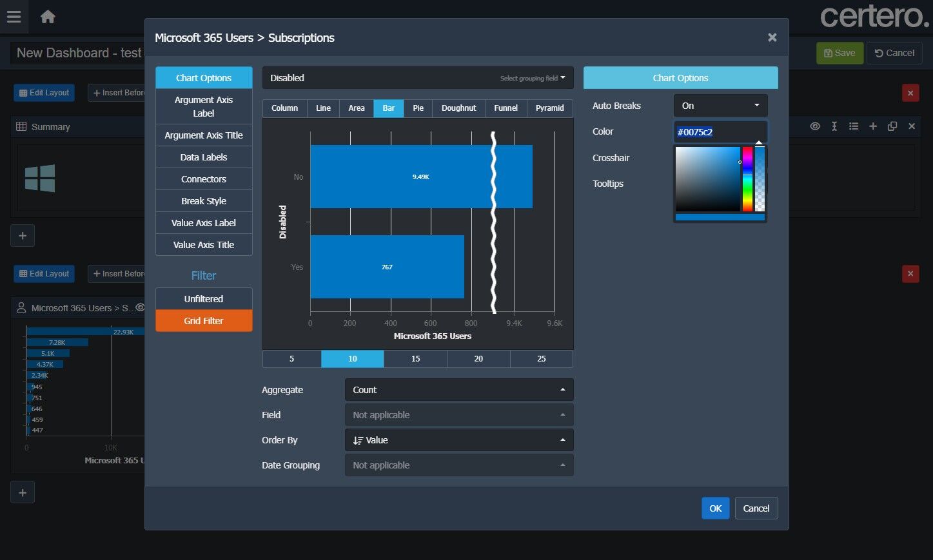Open the hamburger navigation menu
This screenshot has height=560, width=933.
(x=14, y=17)
